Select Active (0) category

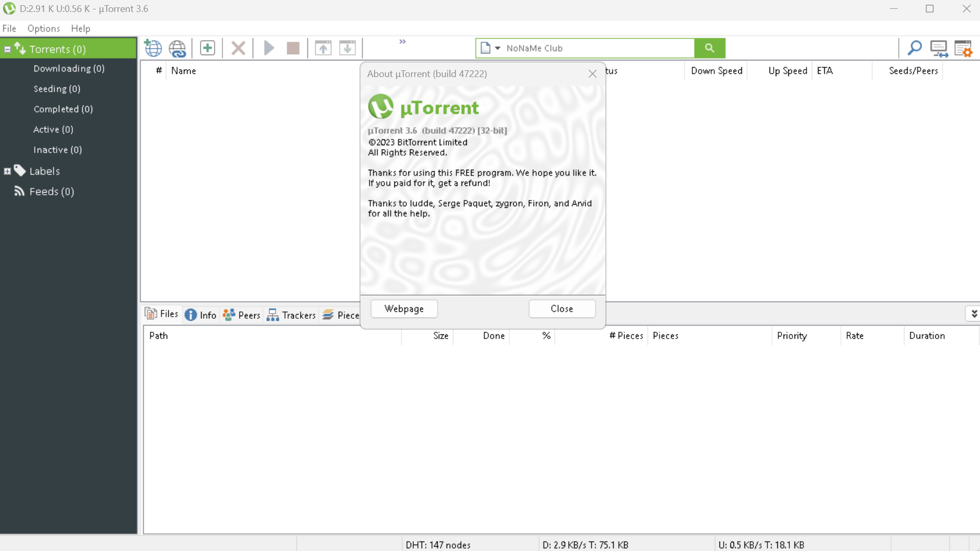point(53,130)
